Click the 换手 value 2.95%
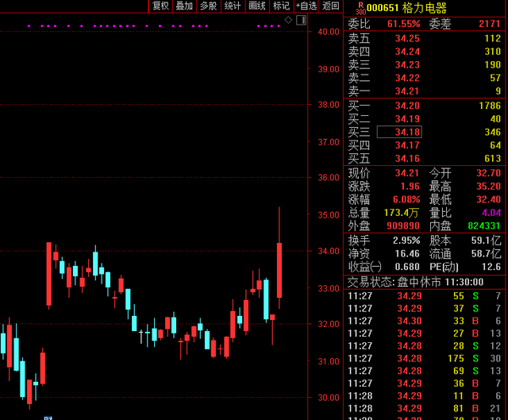This screenshot has height=420, width=508. point(406,241)
